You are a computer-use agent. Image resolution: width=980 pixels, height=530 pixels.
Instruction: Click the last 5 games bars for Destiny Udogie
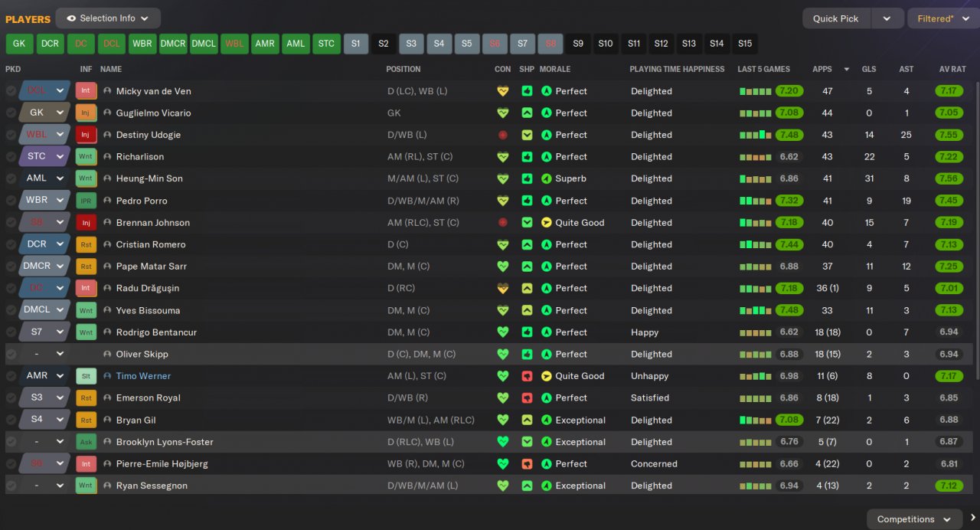(x=755, y=135)
